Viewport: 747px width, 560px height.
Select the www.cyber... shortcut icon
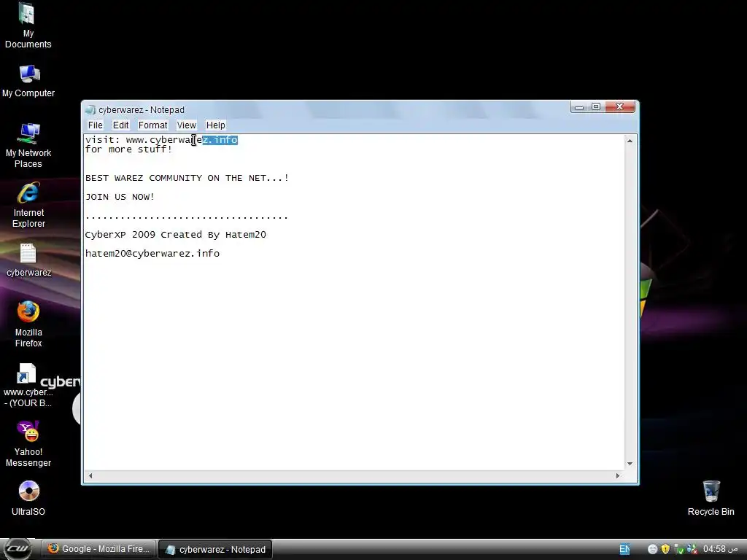[x=28, y=385]
